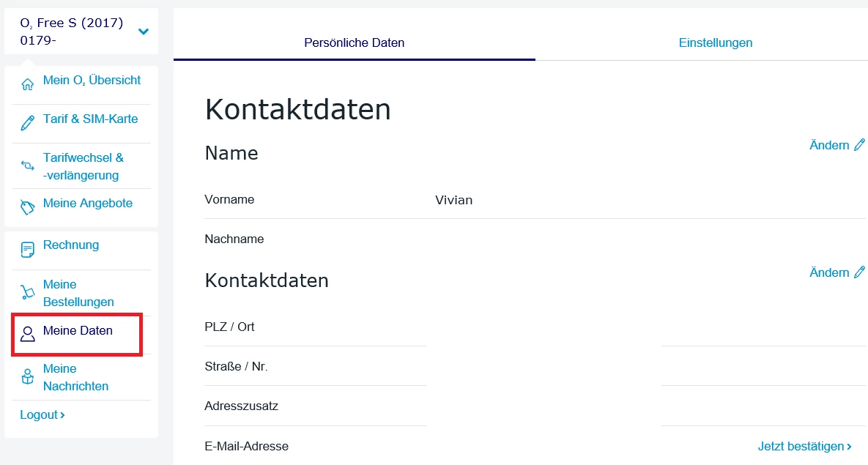Click Ändern next to the Kontaktdaten address section

pyautogui.click(x=837, y=272)
